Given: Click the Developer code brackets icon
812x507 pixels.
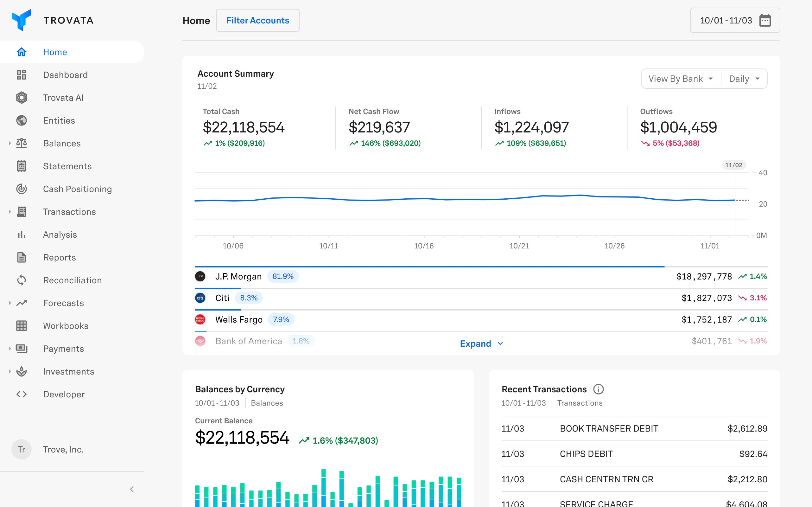Looking at the screenshot, I should [x=22, y=394].
